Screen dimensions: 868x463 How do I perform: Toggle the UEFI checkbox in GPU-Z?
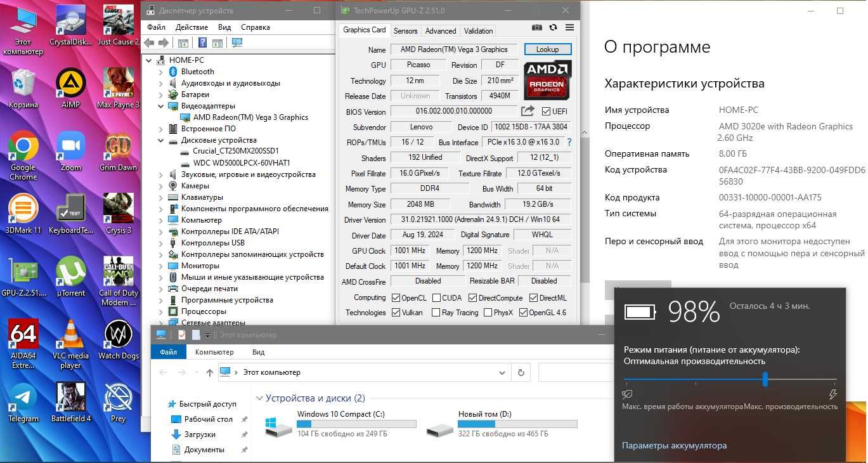point(546,112)
